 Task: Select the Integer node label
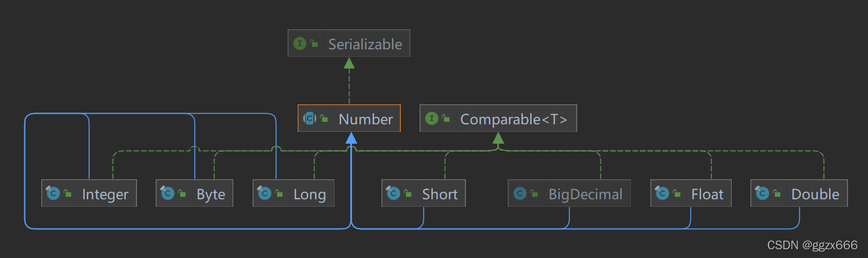tap(105, 194)
